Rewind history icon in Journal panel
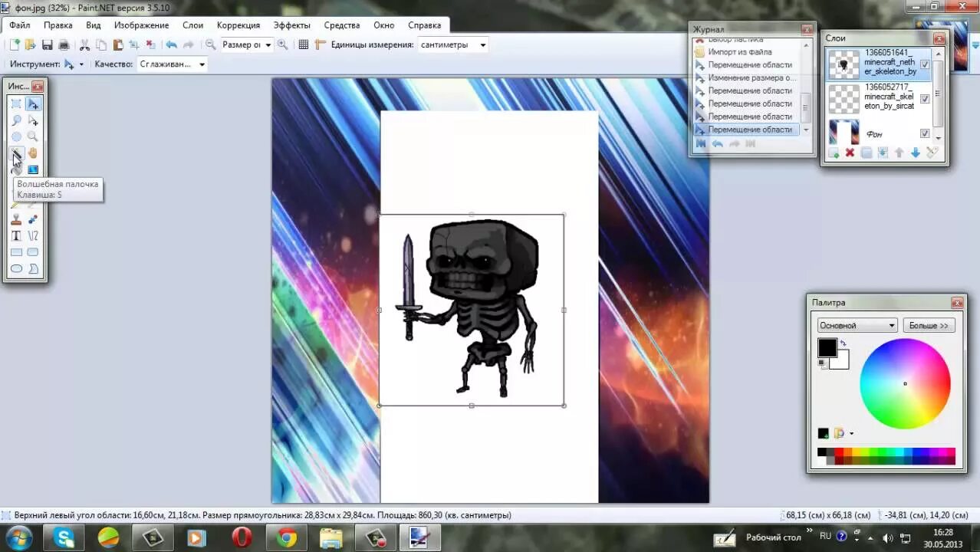Viewport: 980px width, 552px height. coord(700,143)
